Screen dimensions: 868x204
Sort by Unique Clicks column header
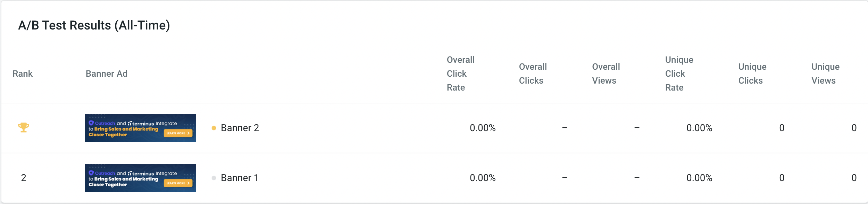point(752,74)
